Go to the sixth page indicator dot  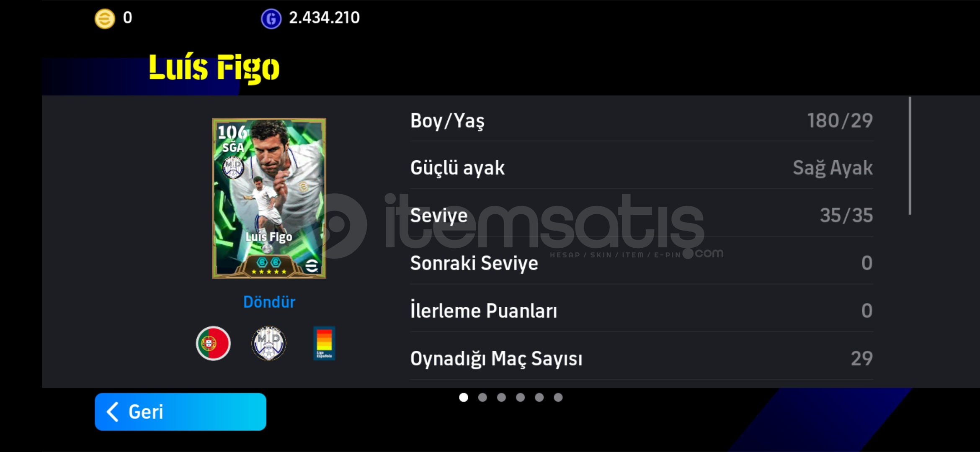558,397
